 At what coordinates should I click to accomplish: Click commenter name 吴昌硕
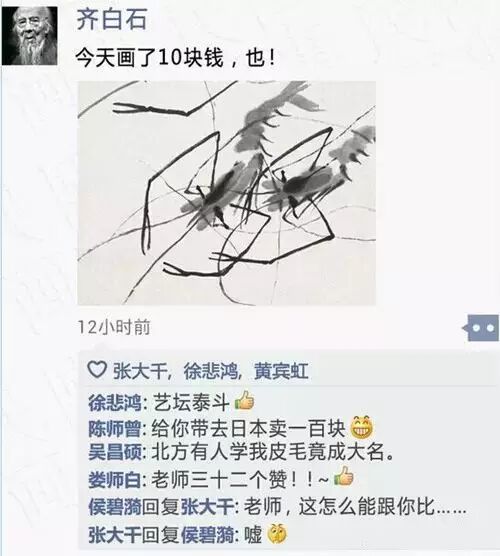click(x=115, y=452)
